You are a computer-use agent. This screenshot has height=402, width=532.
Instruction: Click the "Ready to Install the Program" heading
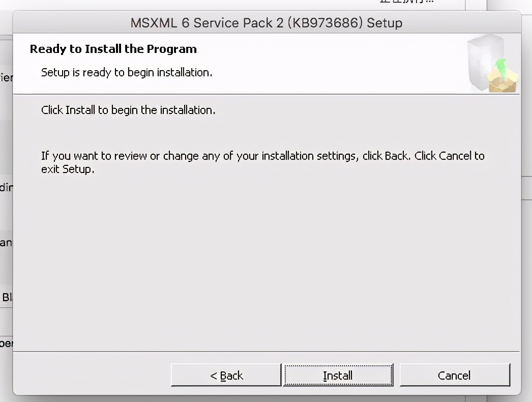[x=113, y=49]
